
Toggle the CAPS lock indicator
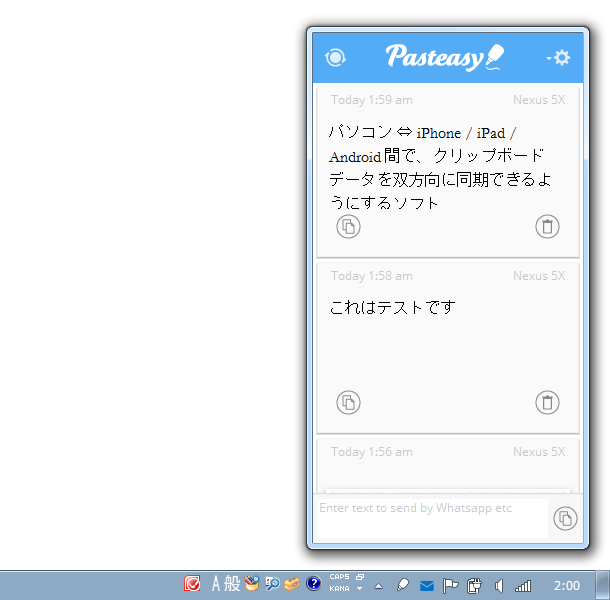pyautogui.click(x=339, y=577)
